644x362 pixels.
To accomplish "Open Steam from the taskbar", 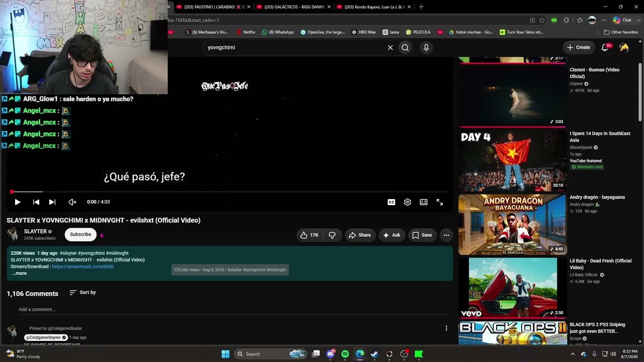I will click(x=374, y=354).
